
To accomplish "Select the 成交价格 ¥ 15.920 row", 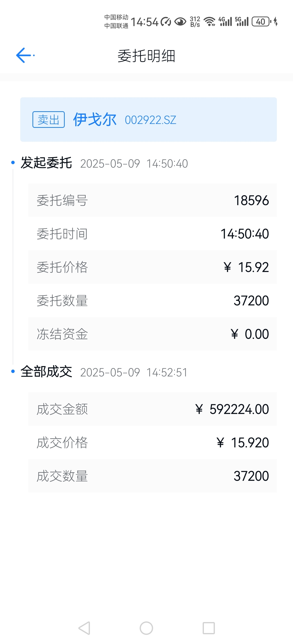I will point(152,443).
